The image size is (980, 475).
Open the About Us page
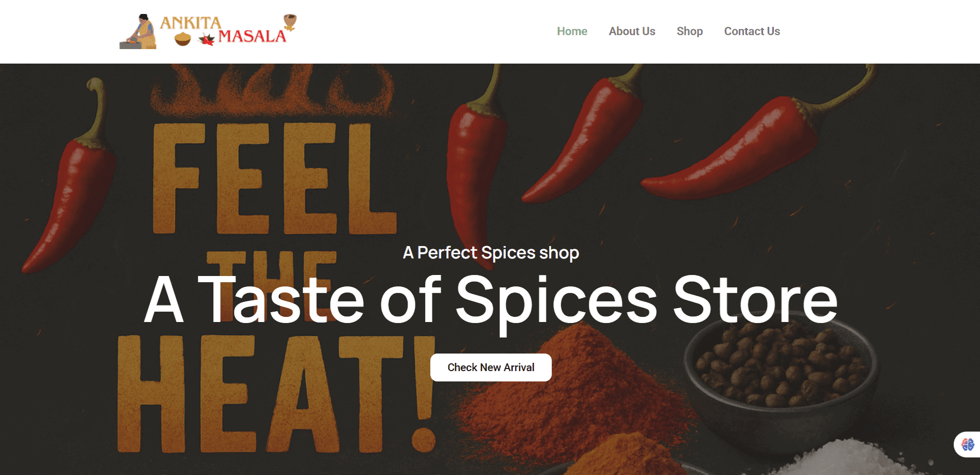632,32
